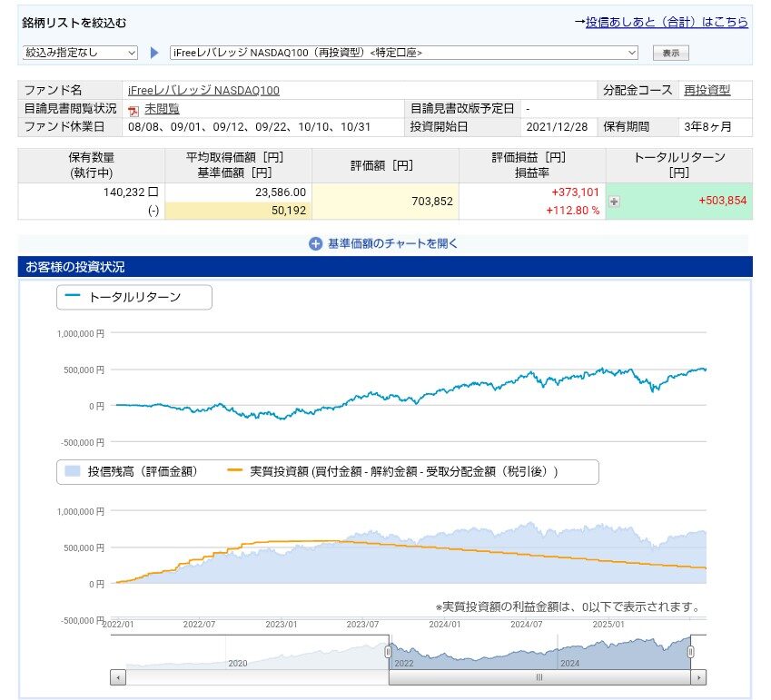Select the 23,586.00 average acquisition price
The image size is (771, 700).
[x=281, y=192]
